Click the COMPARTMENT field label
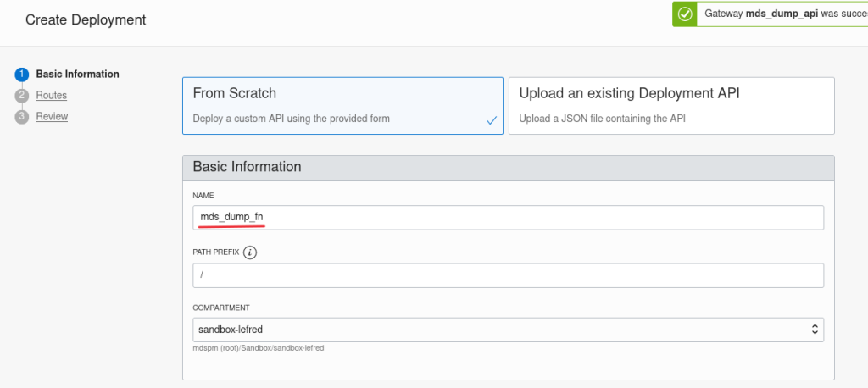 pyautogui.click(x=221, y=308)
